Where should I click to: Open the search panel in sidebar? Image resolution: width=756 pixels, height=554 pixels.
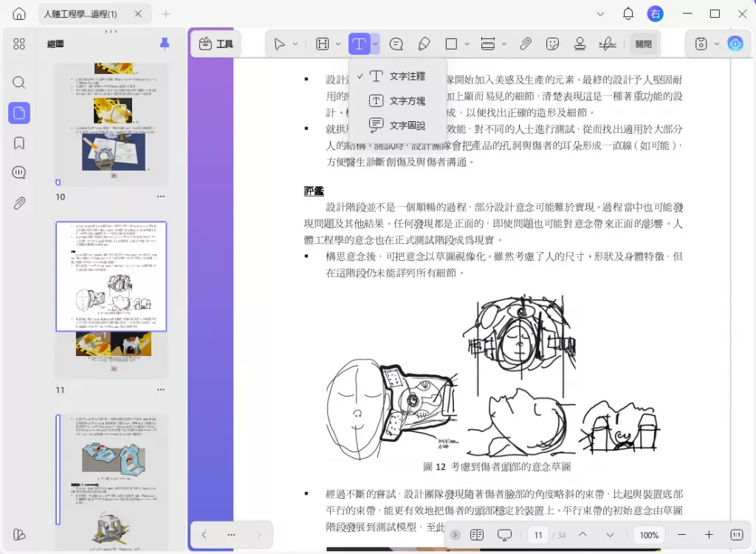[x=18, y=83]
